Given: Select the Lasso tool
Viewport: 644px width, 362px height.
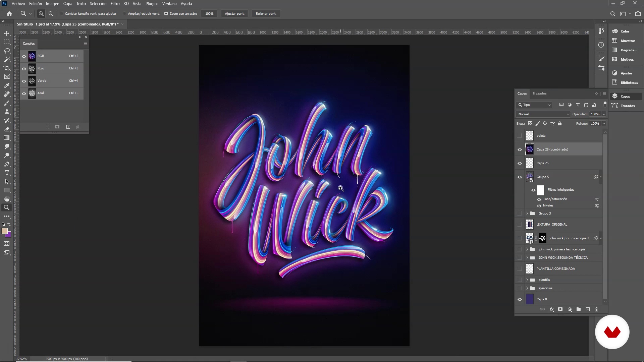Looking at the screenshot, I should tap(7, 51).
